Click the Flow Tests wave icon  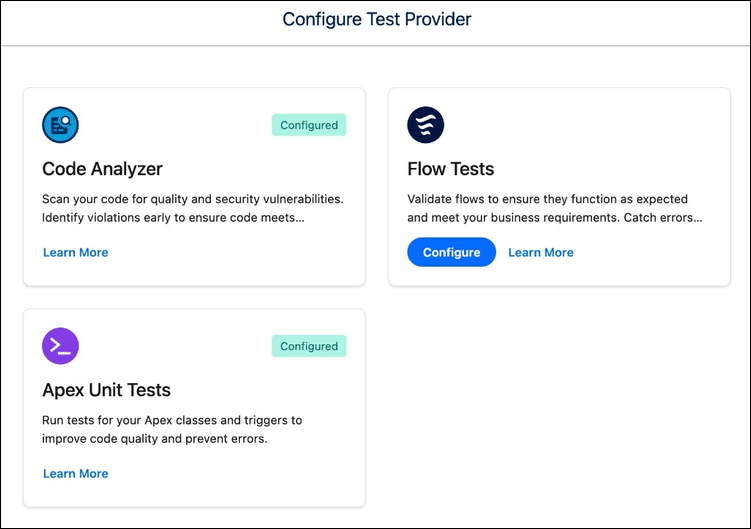tap(425, 125)
